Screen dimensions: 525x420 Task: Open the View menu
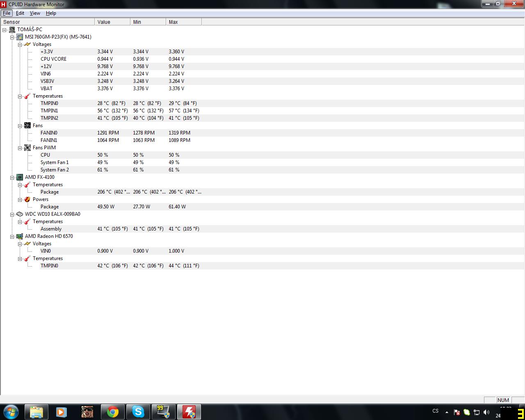pos(35,13)
